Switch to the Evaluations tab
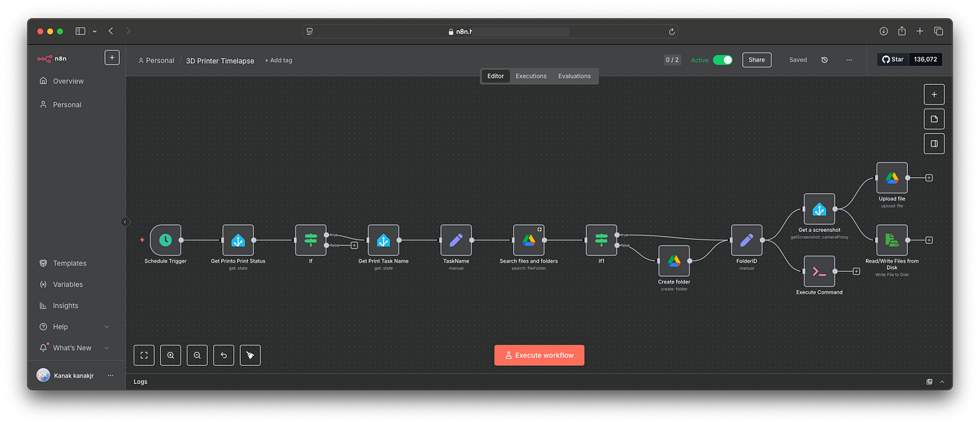This screenshot has height=426, width=980. [574, 76]
